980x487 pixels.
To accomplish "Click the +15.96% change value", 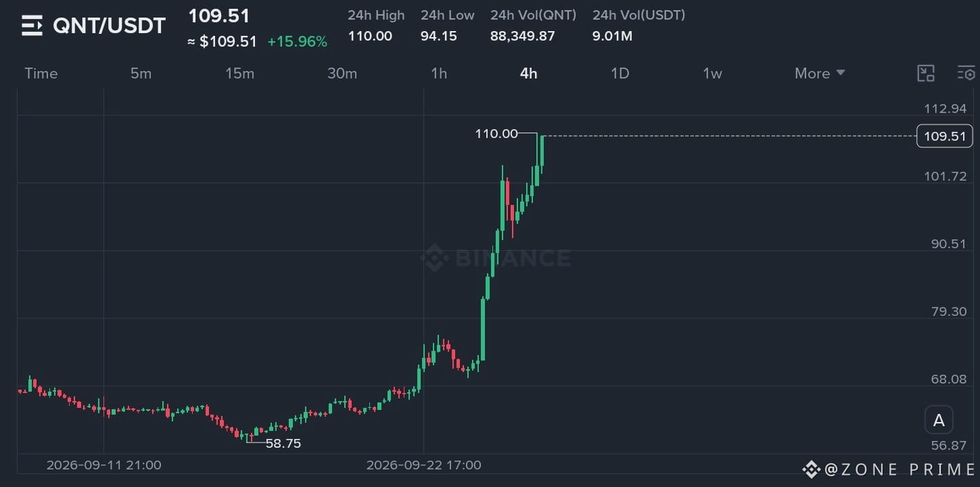I will pyautogui.click(x=297, y=42).
